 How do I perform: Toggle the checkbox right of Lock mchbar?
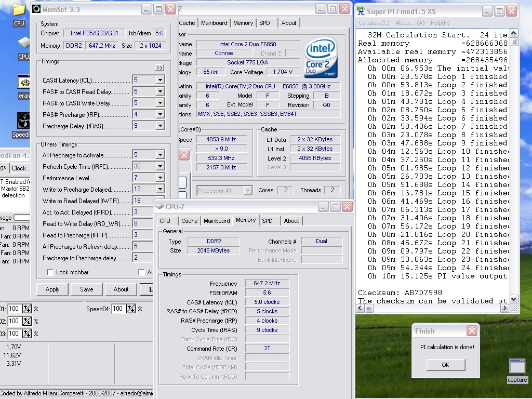141,272
